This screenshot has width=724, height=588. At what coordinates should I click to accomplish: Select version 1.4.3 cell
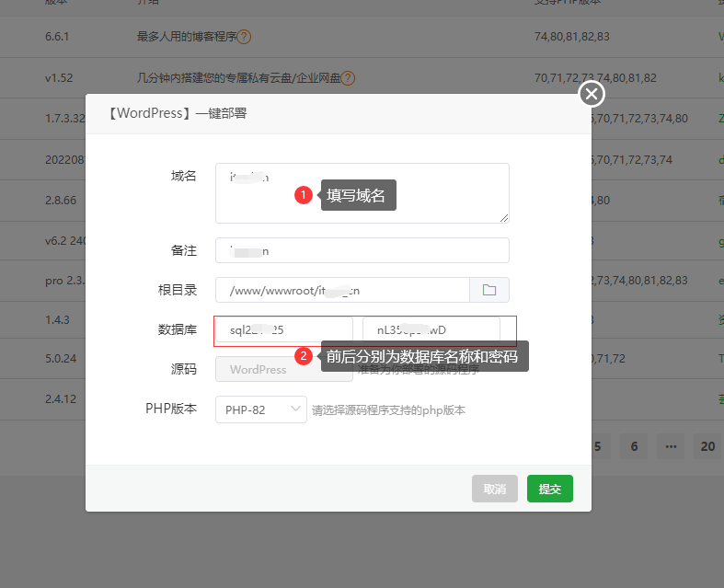click(57, 319)
